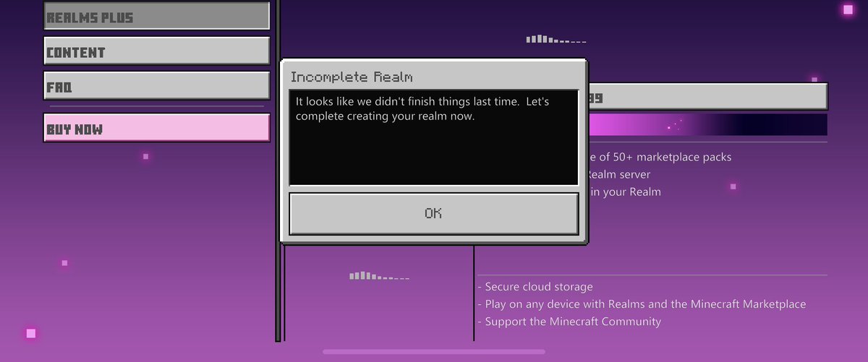Click the loading progress bar below the dialog
The height and width of the screenshot is (362, 868).
pos(379,276)
